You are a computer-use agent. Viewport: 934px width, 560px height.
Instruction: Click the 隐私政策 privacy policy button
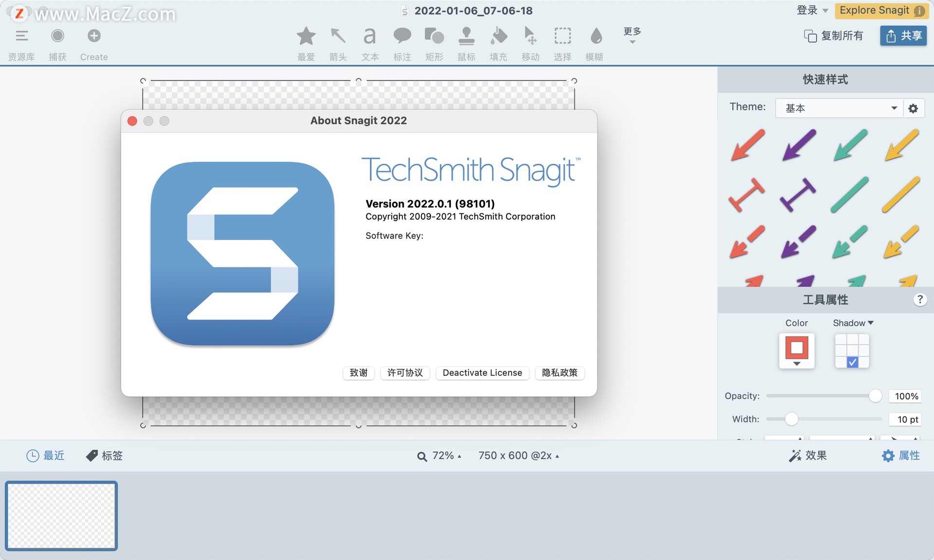(559, 373)
